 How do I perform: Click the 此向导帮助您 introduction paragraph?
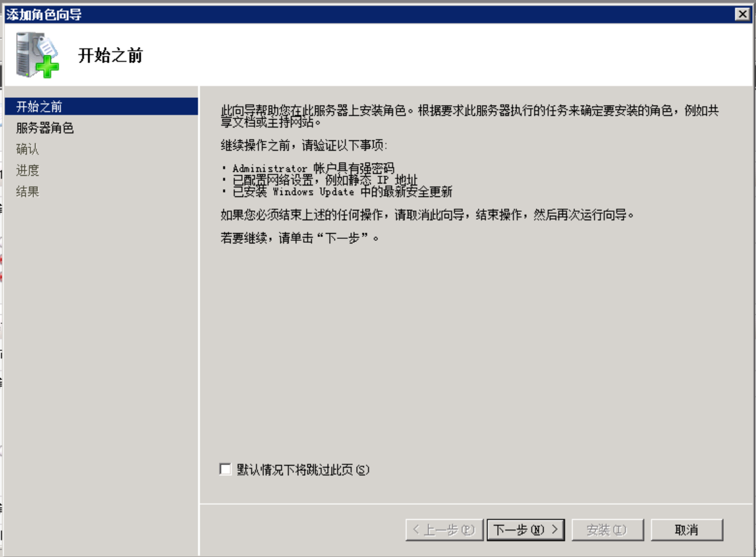469,116
